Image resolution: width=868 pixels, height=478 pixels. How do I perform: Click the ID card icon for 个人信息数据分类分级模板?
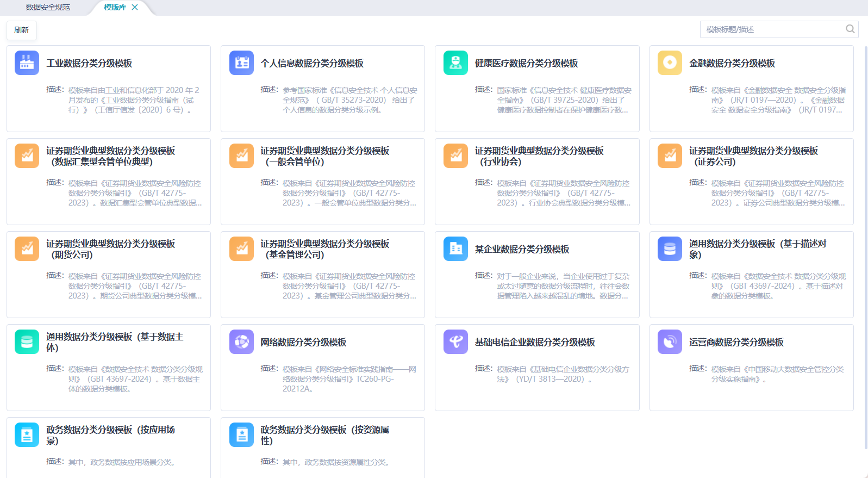(241, 63)
